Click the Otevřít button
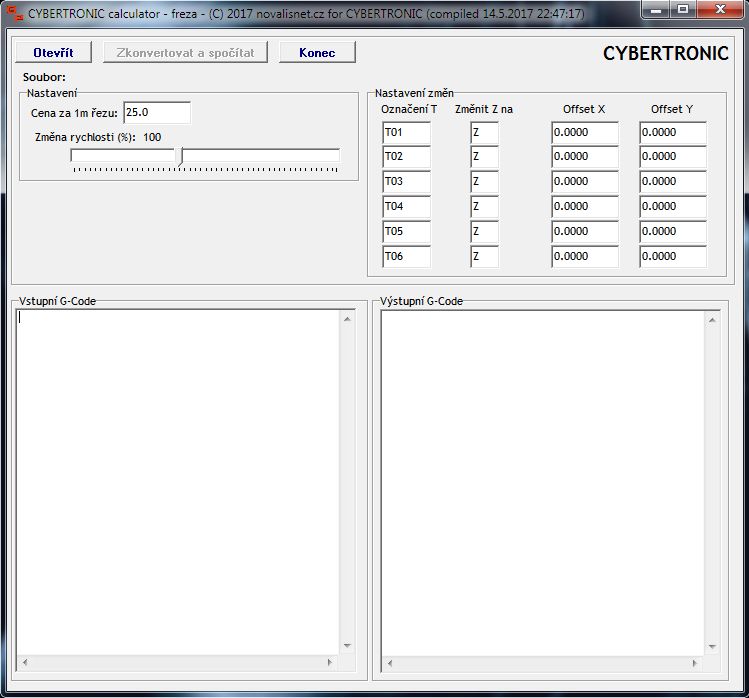Image resolution: width=749 pixels, height=698 pixels. 53,52
